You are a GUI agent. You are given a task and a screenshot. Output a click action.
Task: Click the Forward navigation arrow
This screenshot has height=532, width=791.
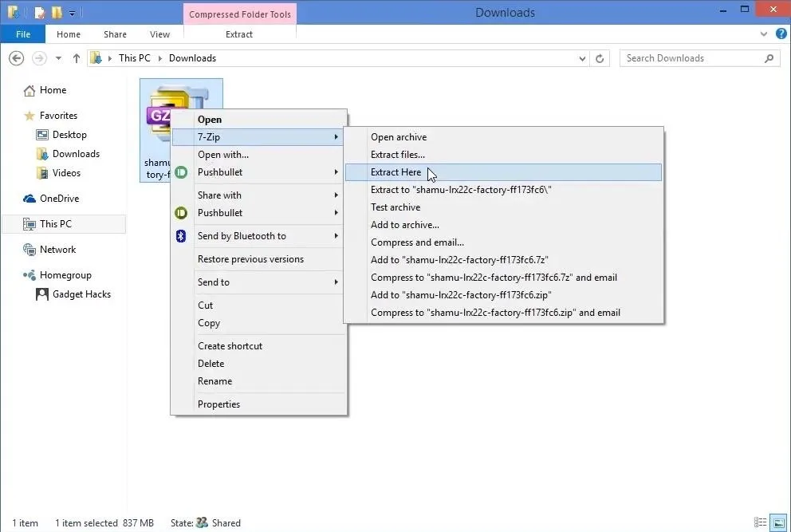[39, 58]
